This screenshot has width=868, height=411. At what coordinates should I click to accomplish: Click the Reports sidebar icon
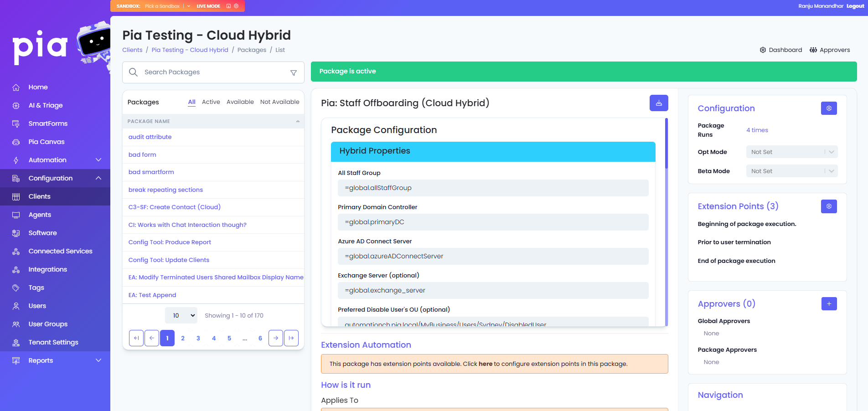[x=16, y=360]
